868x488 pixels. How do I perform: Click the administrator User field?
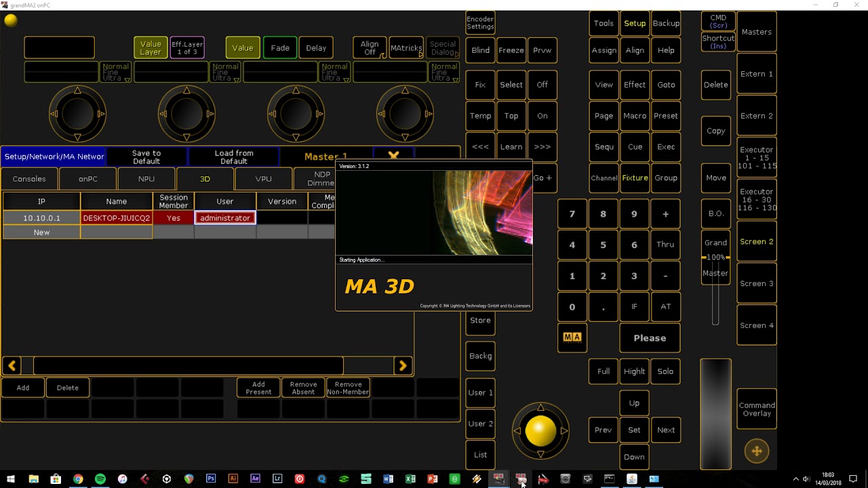coord(225,218)
